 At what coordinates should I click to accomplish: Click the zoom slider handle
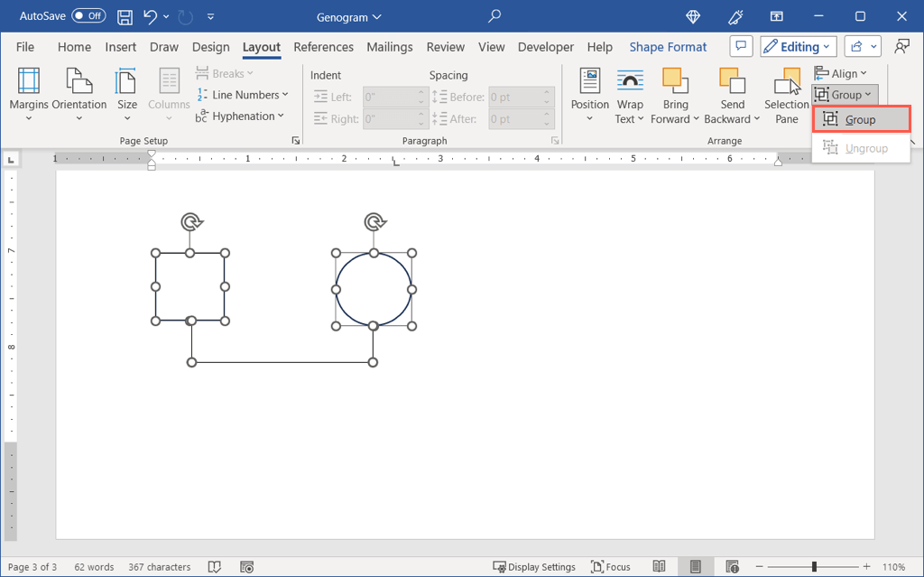[814, 567]
